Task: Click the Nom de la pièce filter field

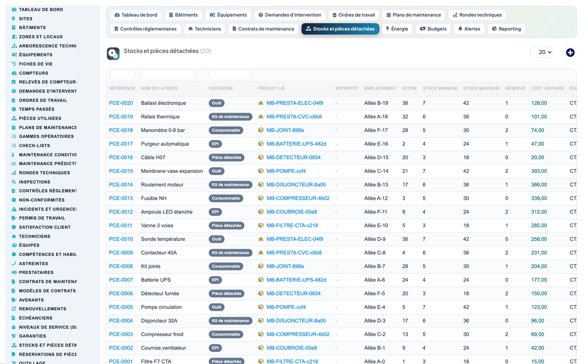Action: point(169,75)
